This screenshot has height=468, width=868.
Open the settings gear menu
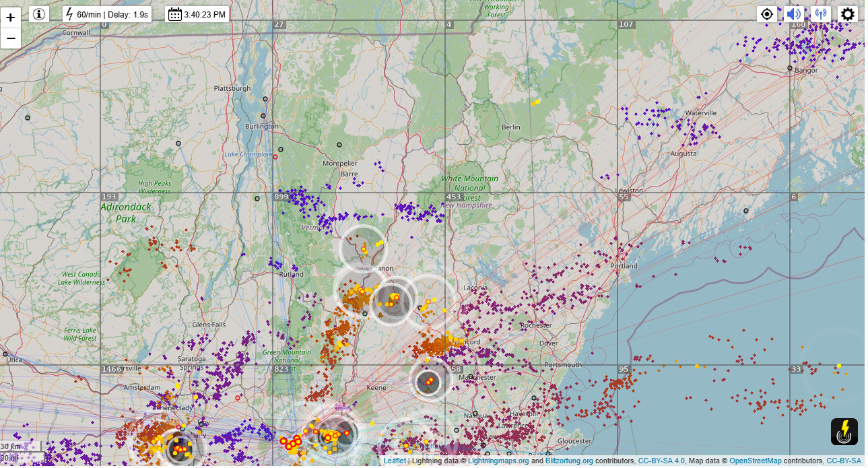848,14
